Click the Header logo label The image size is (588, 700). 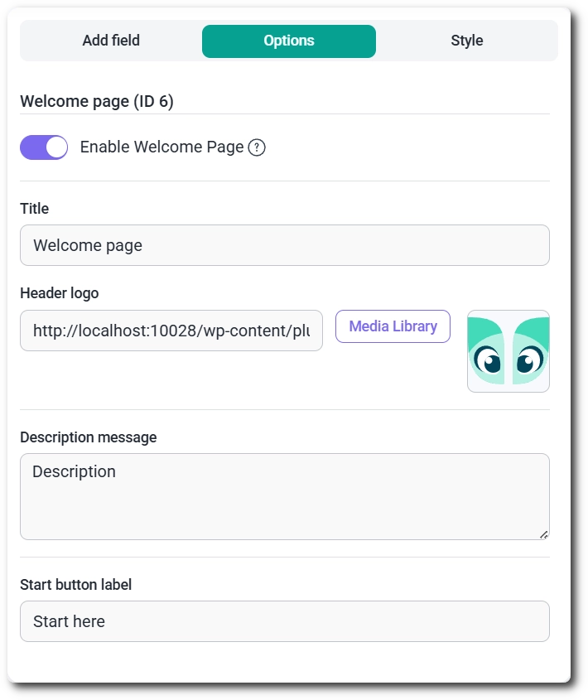[x=60, y=293]
